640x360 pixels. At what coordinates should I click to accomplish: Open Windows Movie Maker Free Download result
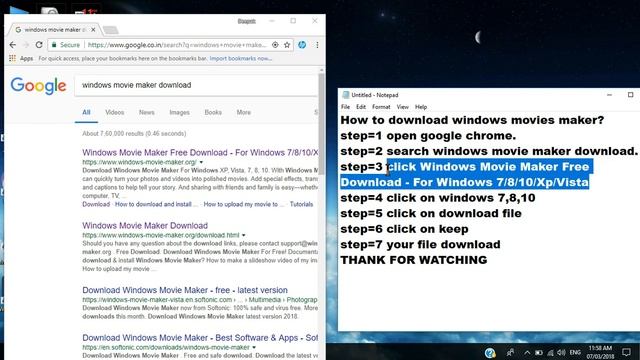(x=200, y=153)
